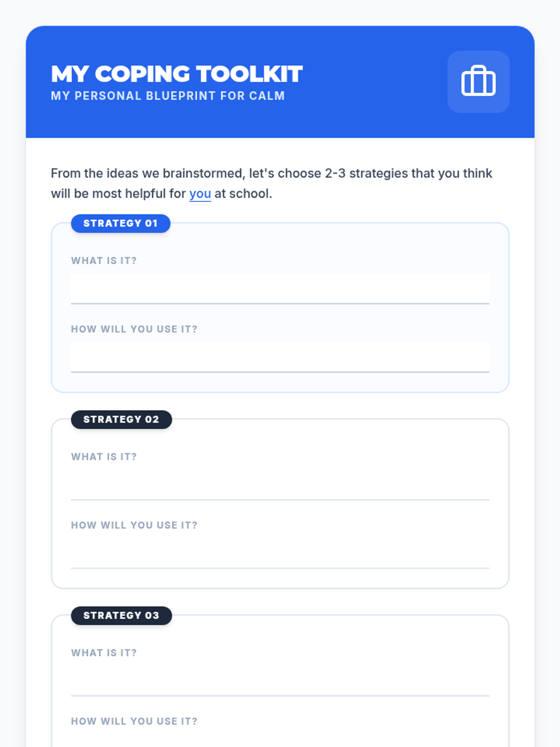Viewport: 560px width, 747px height.
Task: Focus Strategy 02 "How will you use it?" field
Action: [x=280, y=554]
